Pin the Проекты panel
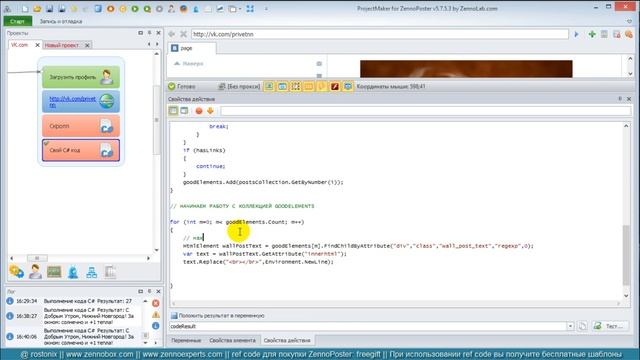640x360 pixels. click(149, 33)
